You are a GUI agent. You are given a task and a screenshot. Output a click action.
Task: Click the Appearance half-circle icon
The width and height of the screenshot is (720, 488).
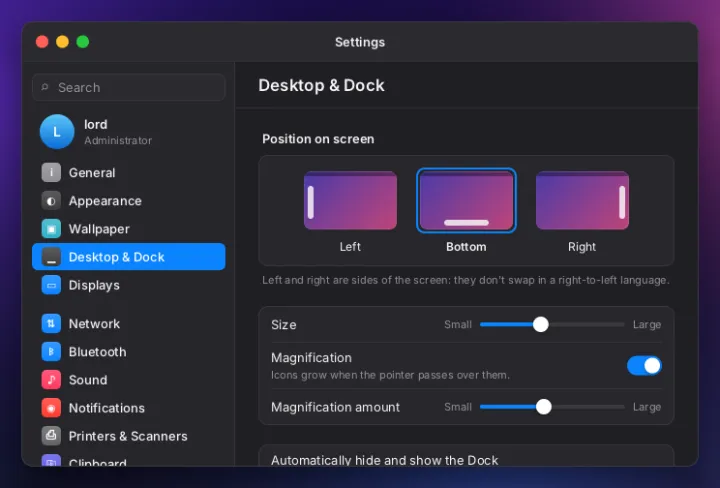[51, 201]
